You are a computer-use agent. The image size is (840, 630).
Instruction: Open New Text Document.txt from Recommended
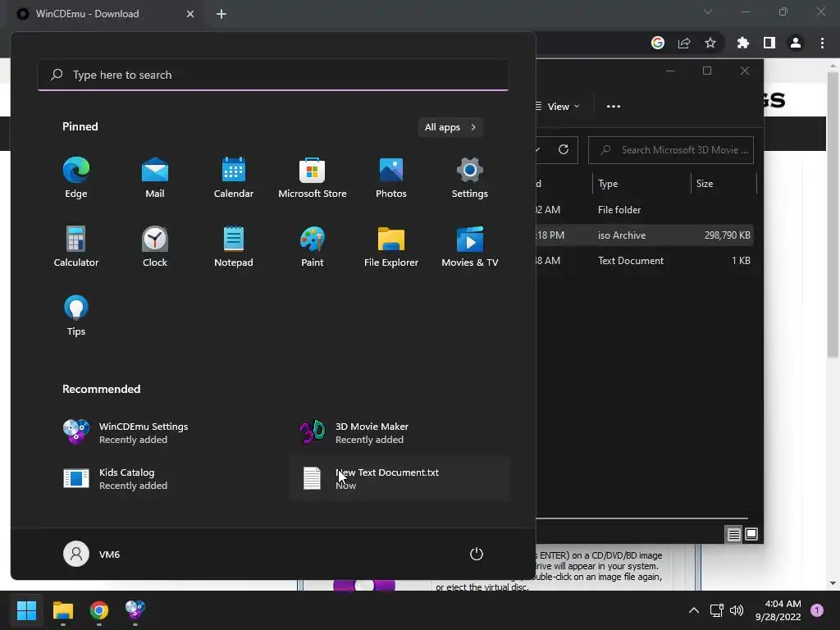pyautogui.click(x=399, y=479)
